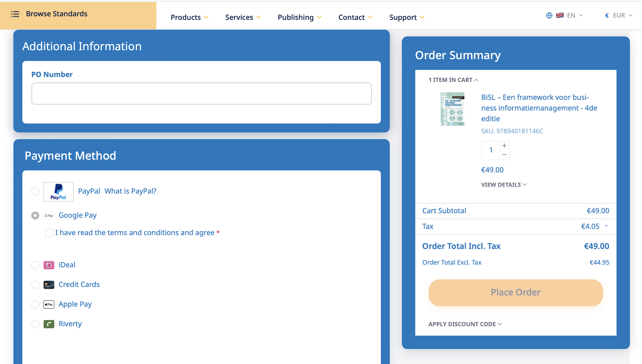Click the Credit Cards icon
The image size is (642, 364).
[49, 285]
